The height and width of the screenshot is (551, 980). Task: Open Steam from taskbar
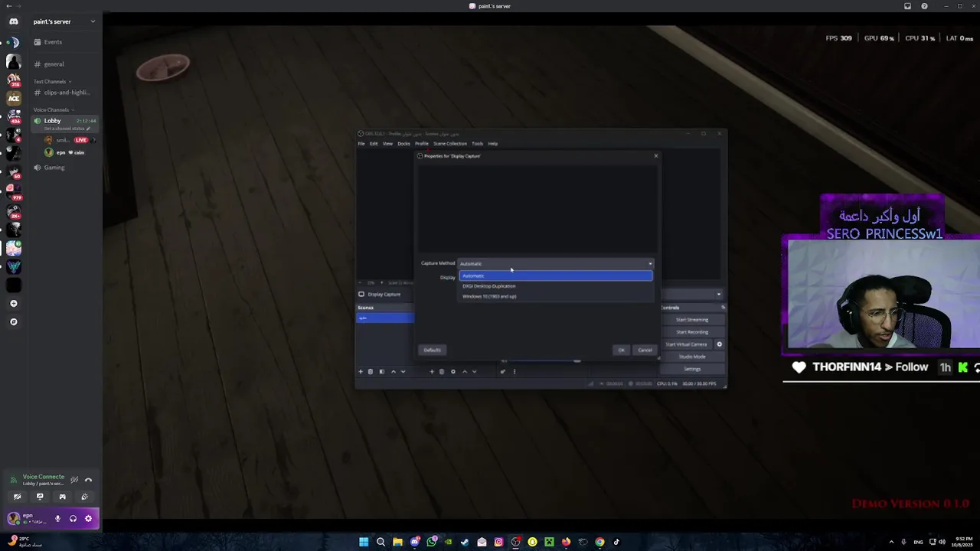pos(465,542)
